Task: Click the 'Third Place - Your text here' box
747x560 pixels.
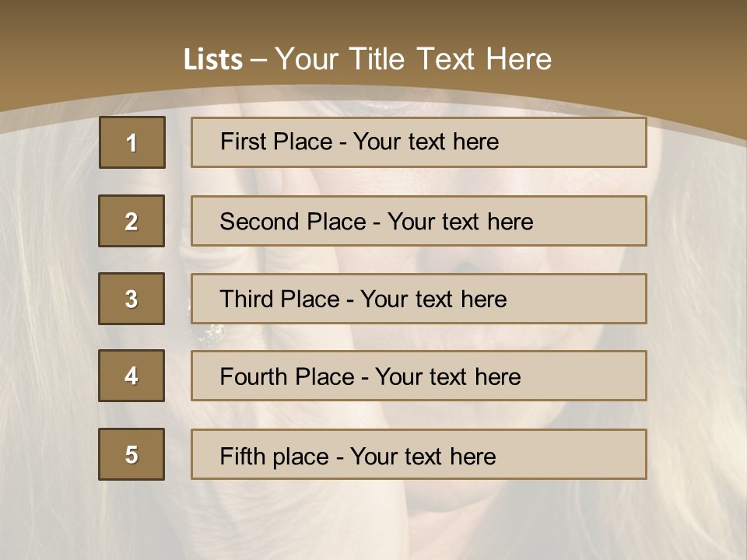Action: (x=419, y=299)
